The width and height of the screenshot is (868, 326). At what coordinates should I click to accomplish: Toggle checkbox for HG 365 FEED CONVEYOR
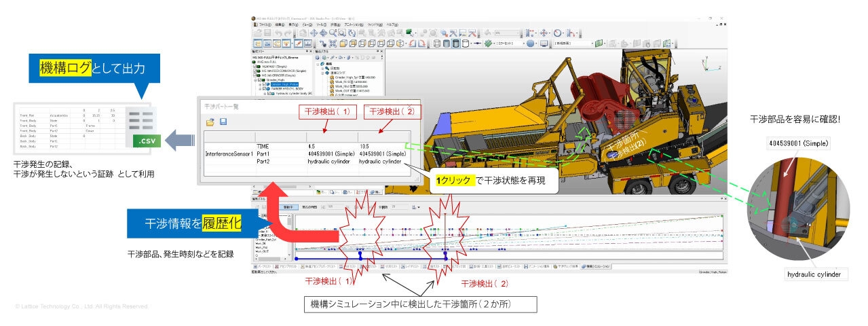(x=254, y=70)
